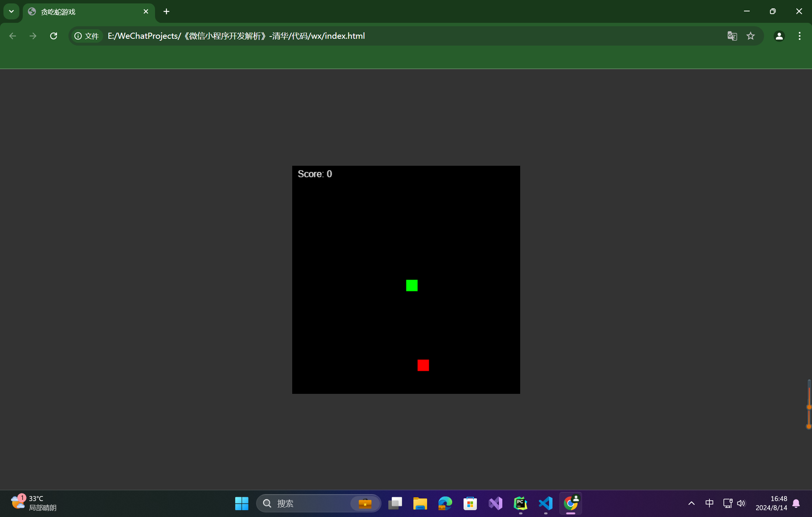
Task: Open the date and time flyout
Action: point(771,503)
